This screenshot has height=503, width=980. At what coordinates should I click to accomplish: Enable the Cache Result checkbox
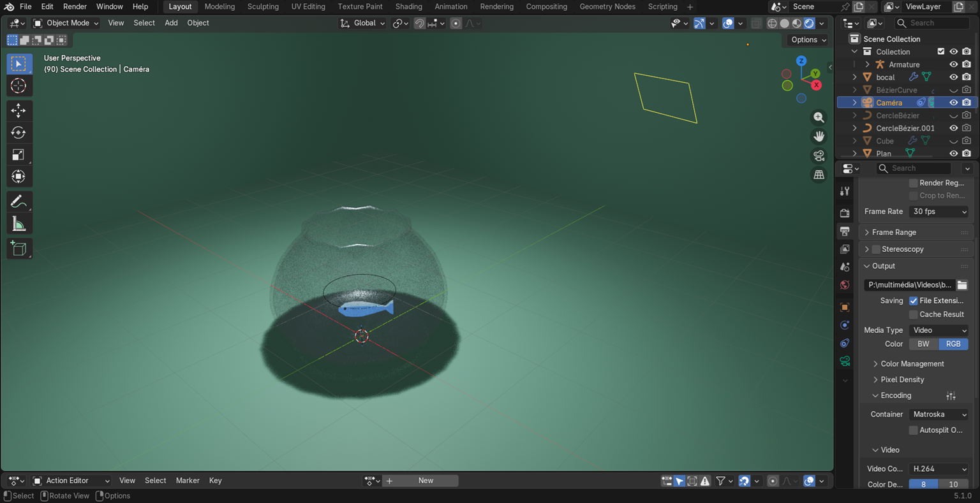coord(913,314)
